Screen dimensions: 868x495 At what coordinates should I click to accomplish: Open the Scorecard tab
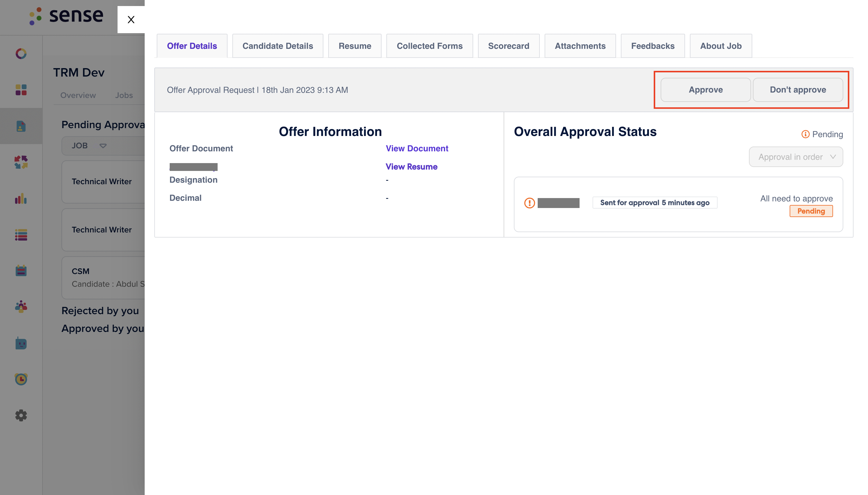point(509,46)
